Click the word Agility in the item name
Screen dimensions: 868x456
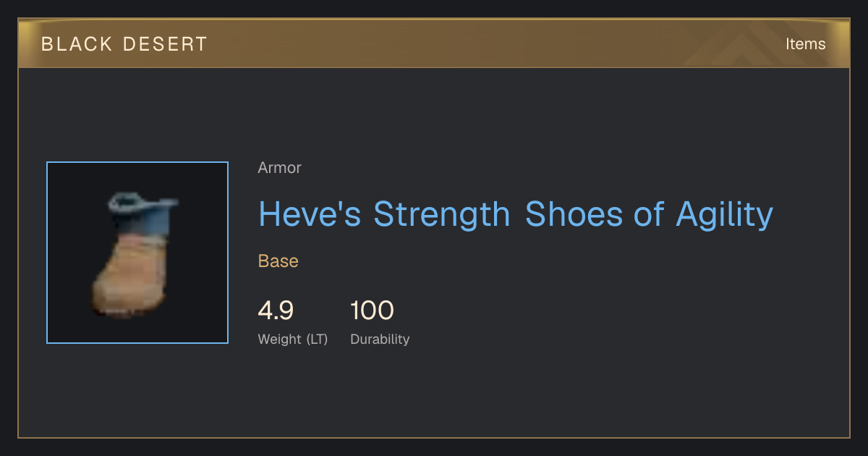pyautogui.click(x=725, y=214)
